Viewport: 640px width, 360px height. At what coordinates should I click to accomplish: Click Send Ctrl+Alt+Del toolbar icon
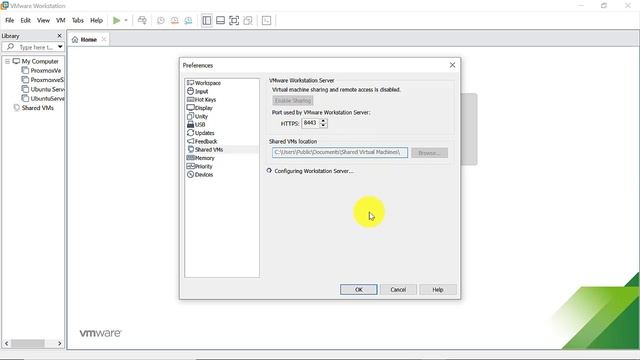pyautogui.click(x=142, y=20)
